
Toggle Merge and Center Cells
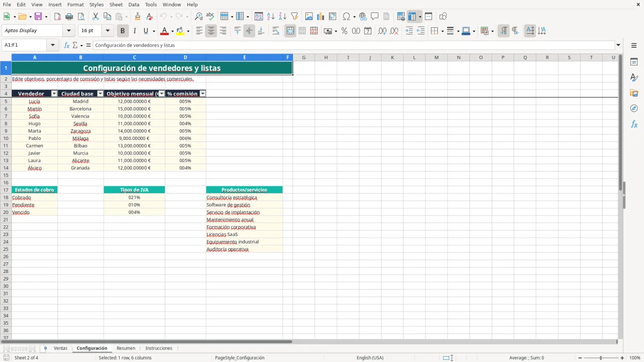point(290,31)
